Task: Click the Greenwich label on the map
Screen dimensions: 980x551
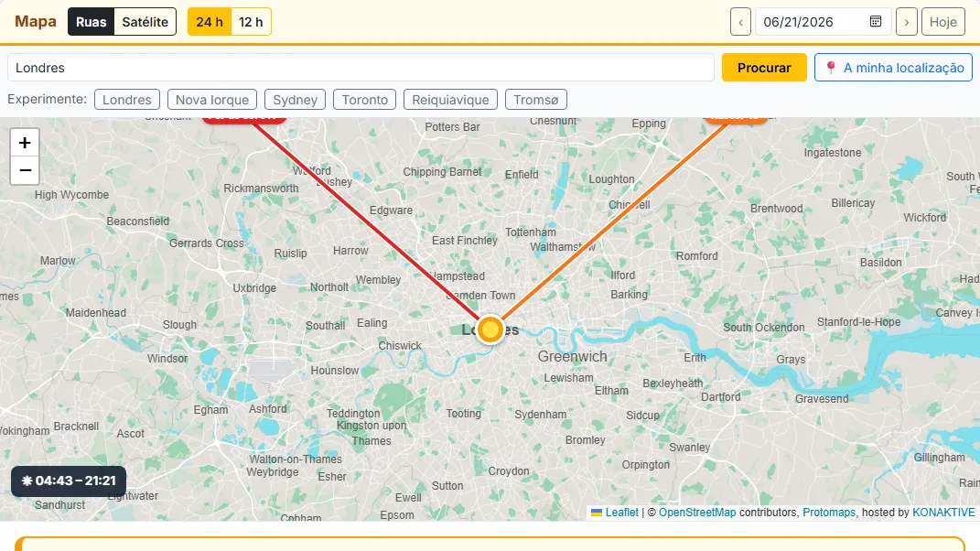Action: pyautogui.click(x=573, y=356)
